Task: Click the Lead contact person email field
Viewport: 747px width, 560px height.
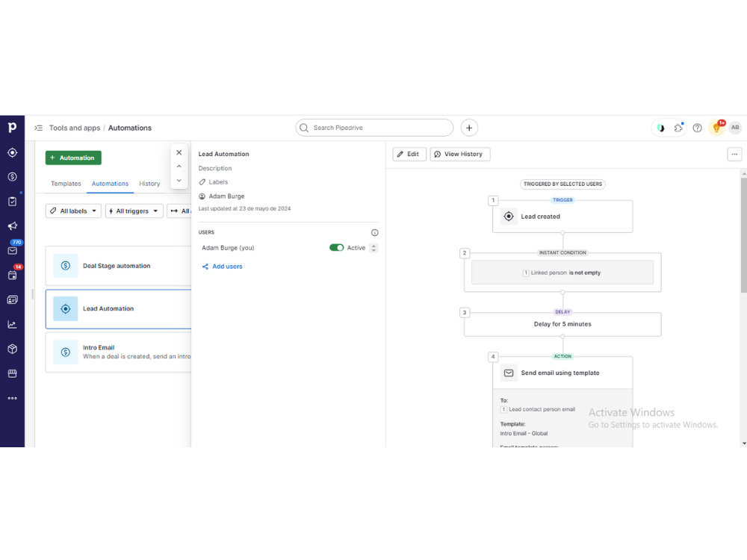Action: 538,409
